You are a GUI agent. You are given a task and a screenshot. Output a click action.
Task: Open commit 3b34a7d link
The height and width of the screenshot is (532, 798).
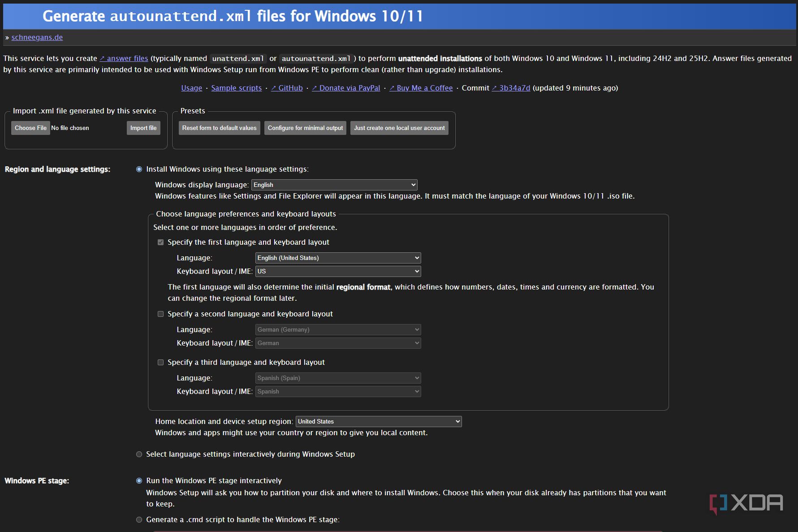tap(511, 88)
